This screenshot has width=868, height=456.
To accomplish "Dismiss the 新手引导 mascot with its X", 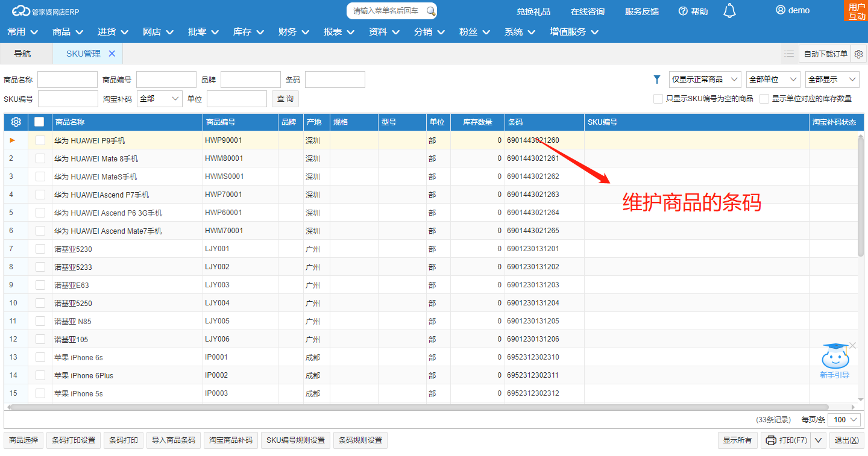I will [x=852, y=345].
